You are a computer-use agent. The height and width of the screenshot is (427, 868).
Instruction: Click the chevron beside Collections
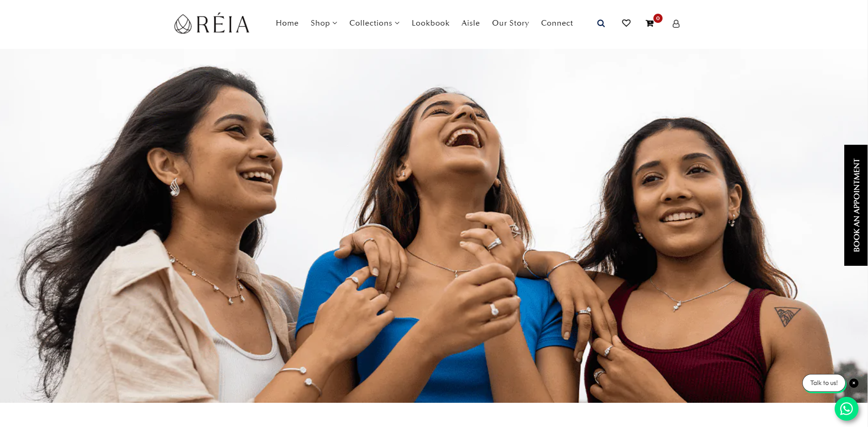[x=397, y=23]
